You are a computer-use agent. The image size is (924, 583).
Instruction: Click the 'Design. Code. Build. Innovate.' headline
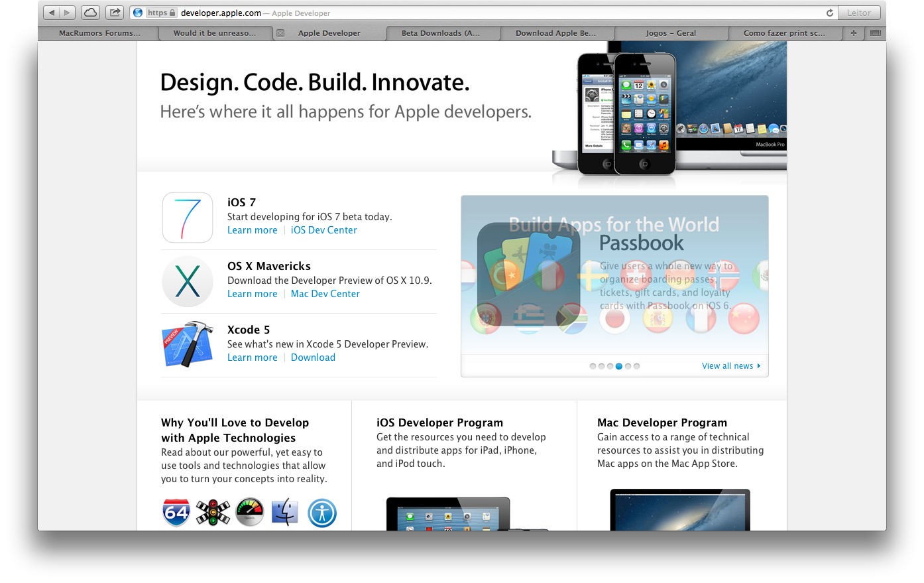click(x=315, y=82)
